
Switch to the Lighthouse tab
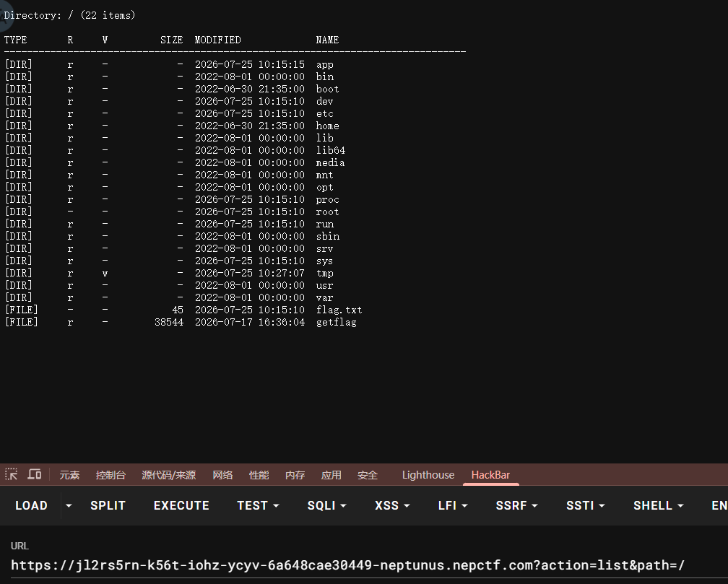coord(428,475)
